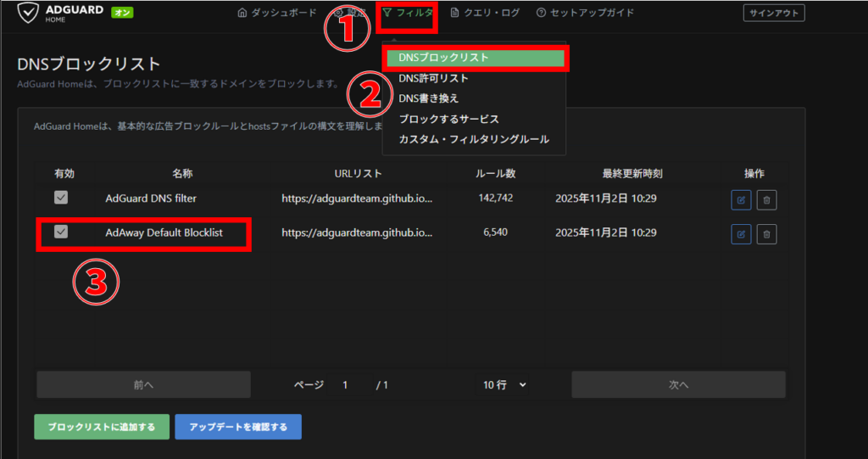The height and width of the screenshot is (459, 868).
Task: Select DNSブロックリスト from the dropdown
Action: [x=474, y=57]
